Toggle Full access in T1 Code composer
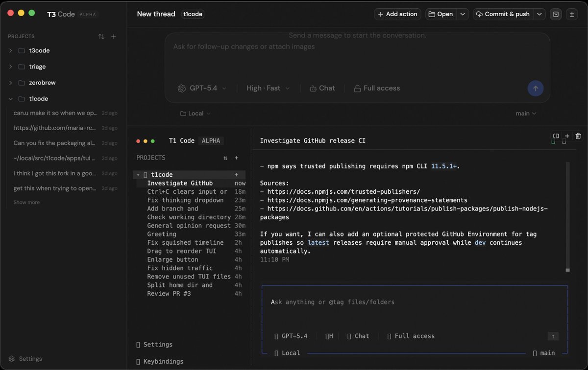Viewport: 588px width, 370px height. pyautogui.click(x=411, y=336)
